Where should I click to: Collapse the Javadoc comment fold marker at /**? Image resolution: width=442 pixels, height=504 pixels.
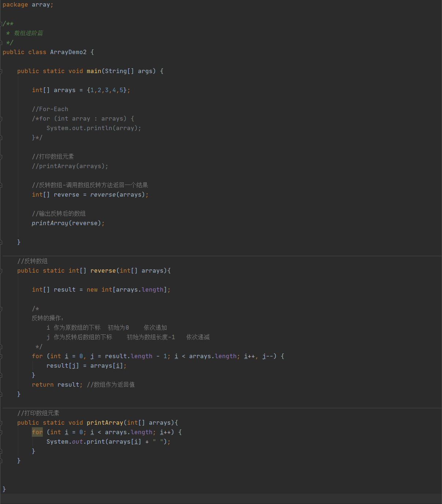[1, 24]
